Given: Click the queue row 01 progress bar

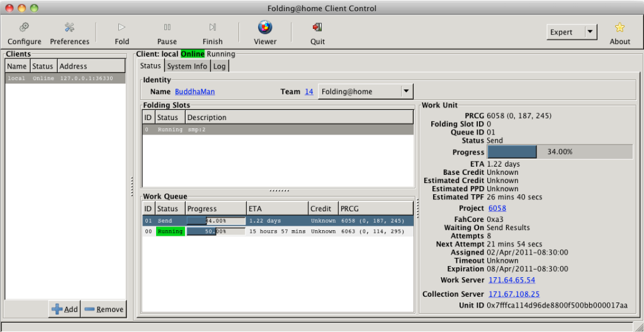Looking at the screenshot, I should pos(216,221).
